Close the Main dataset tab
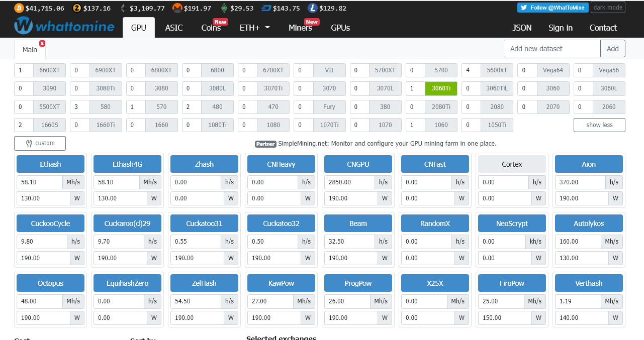Viewport: 644px width, 340px height. tap(42, 43)
